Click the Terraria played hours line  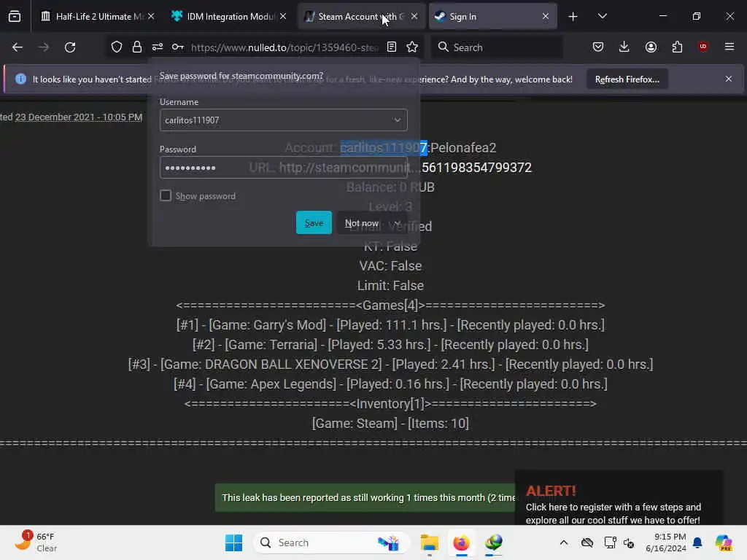390,344
